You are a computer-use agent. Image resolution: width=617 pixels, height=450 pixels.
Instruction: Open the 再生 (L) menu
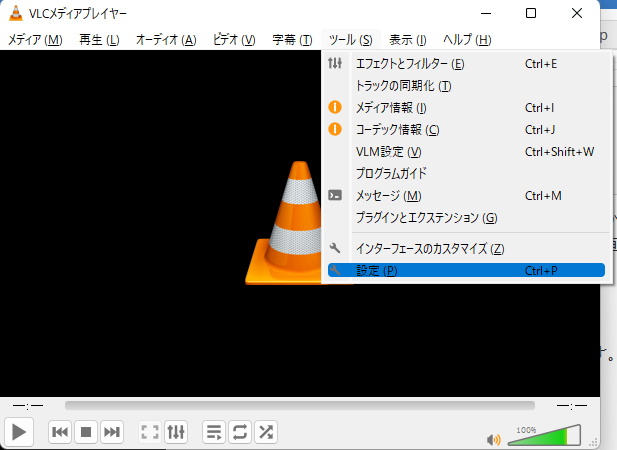(99, 40)
